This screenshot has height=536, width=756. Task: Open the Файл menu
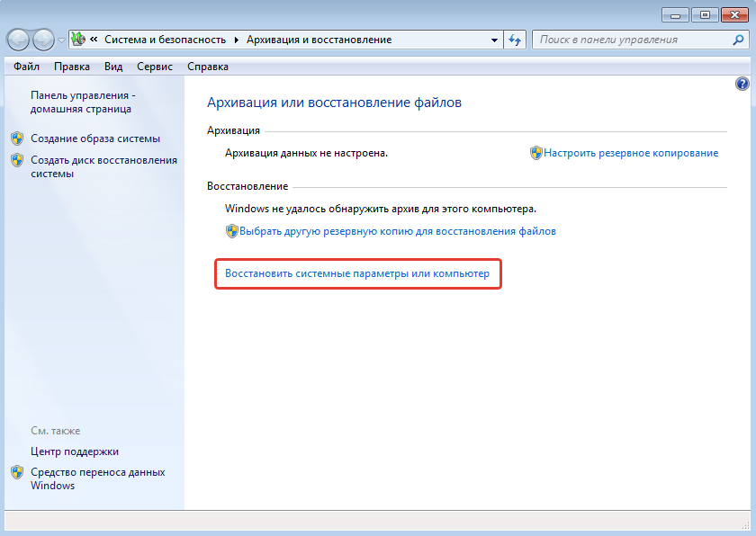click(26, 67)
